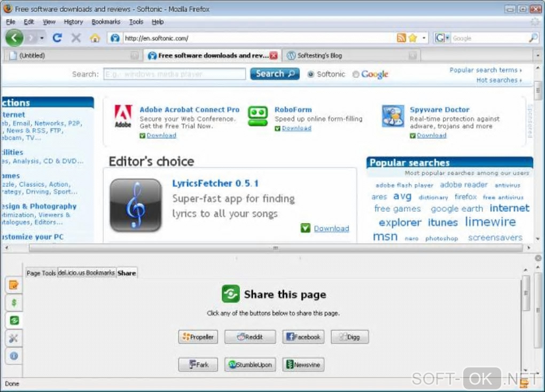
Task: Open the File menu
Action: tap(11, 22)
